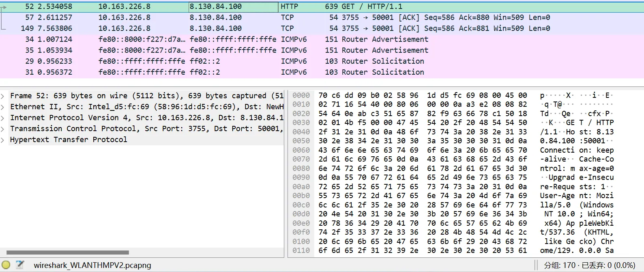Select packet 57 TCP ACK row
The width and height of the screenshot is (644, 272).
322,17
